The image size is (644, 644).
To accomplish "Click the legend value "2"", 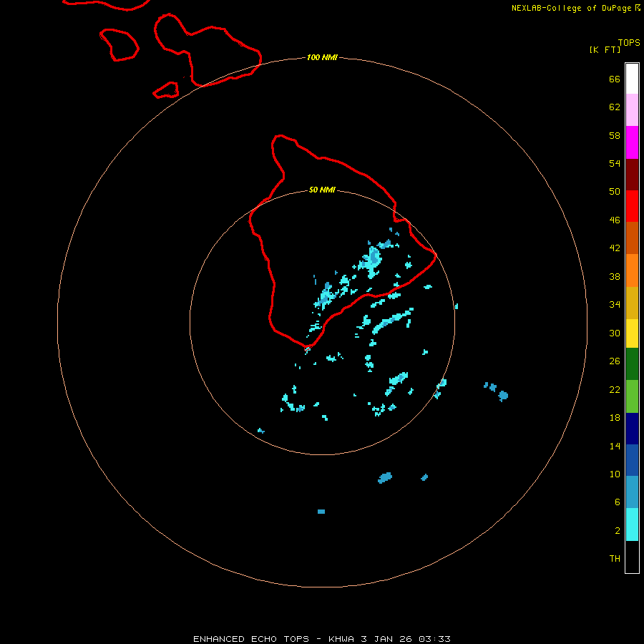I will [x=617, y=531].
